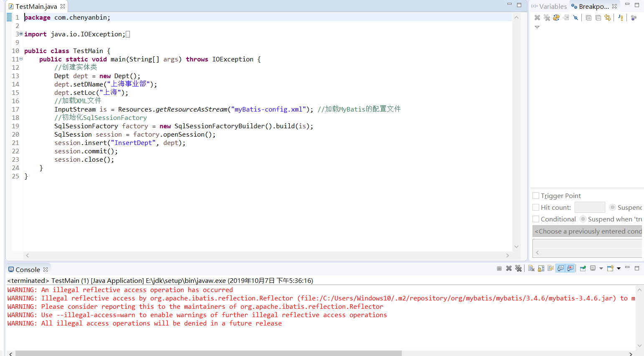Image resolution: width=644 pixels, height=356 pixels.
Task: Collapse all breakpoints in the tree
Action: [598, 18]
